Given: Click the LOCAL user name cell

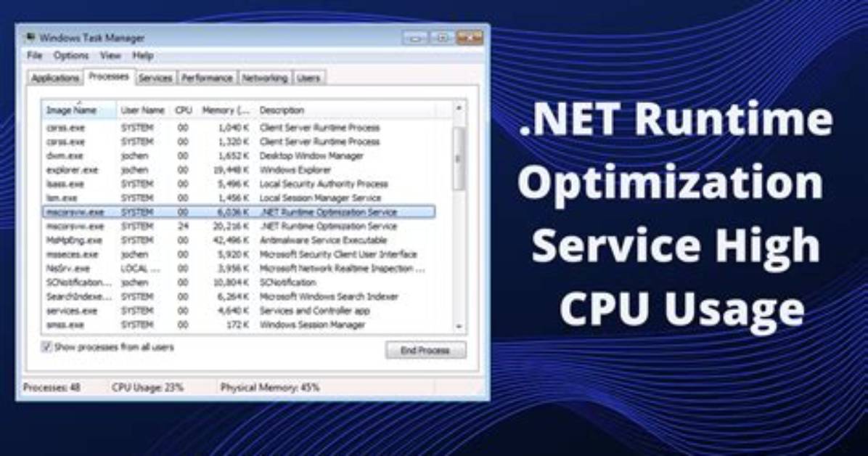Looking at the screenshot, I should [141, 269].
